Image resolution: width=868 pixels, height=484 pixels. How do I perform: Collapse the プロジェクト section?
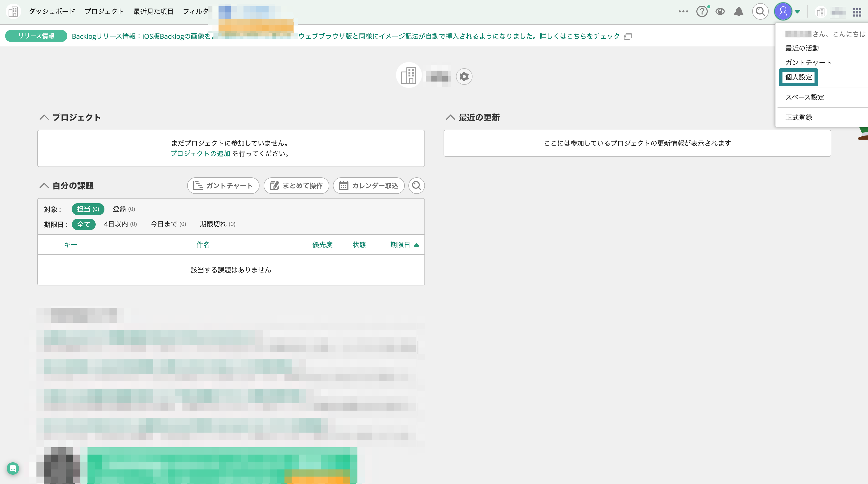point(44,117)
